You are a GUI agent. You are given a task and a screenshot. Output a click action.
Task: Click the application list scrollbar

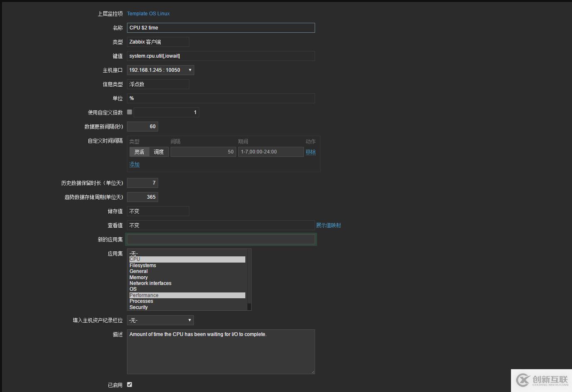tap(249, 280)
